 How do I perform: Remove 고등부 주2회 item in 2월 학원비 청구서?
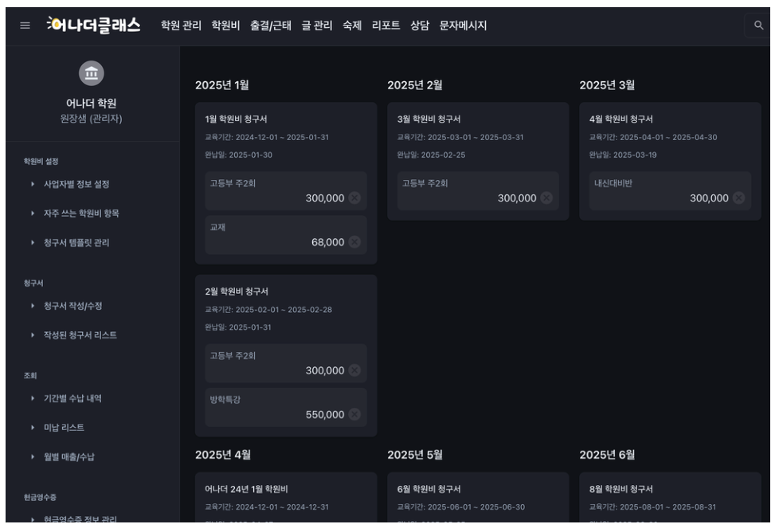[x=354, y=370]
